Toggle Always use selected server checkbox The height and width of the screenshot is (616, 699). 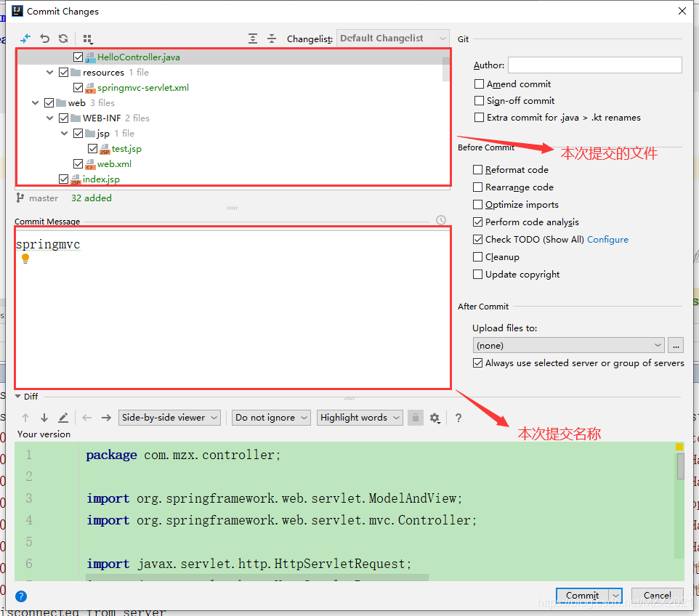tap(477, 362)
